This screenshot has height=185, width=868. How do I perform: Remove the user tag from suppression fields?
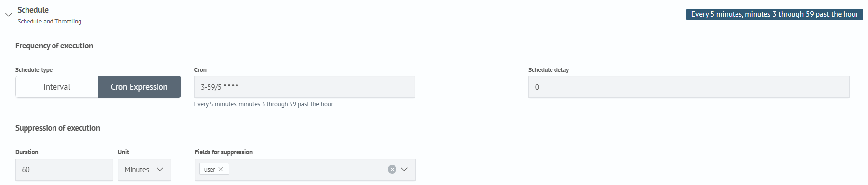pyautogui.click(x=221, y=169)
